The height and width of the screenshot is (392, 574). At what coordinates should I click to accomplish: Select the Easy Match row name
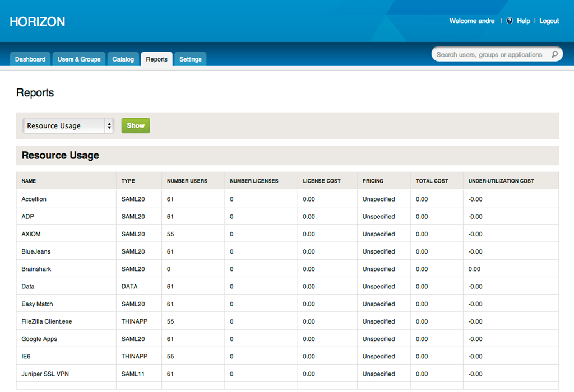(x=37, y=304)
